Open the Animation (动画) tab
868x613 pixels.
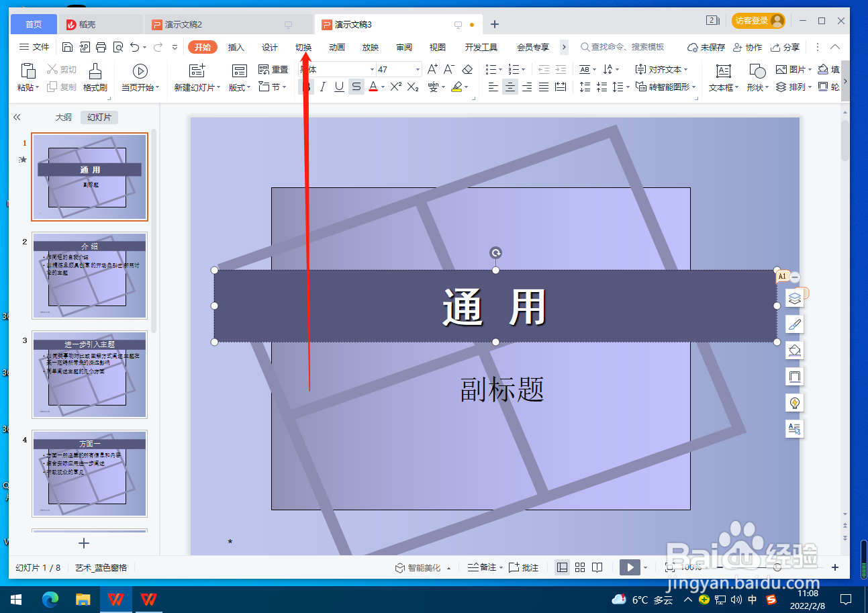point(337,47)
